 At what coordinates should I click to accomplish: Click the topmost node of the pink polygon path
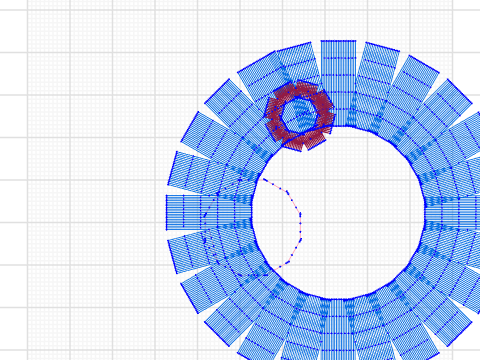point(264,180)
